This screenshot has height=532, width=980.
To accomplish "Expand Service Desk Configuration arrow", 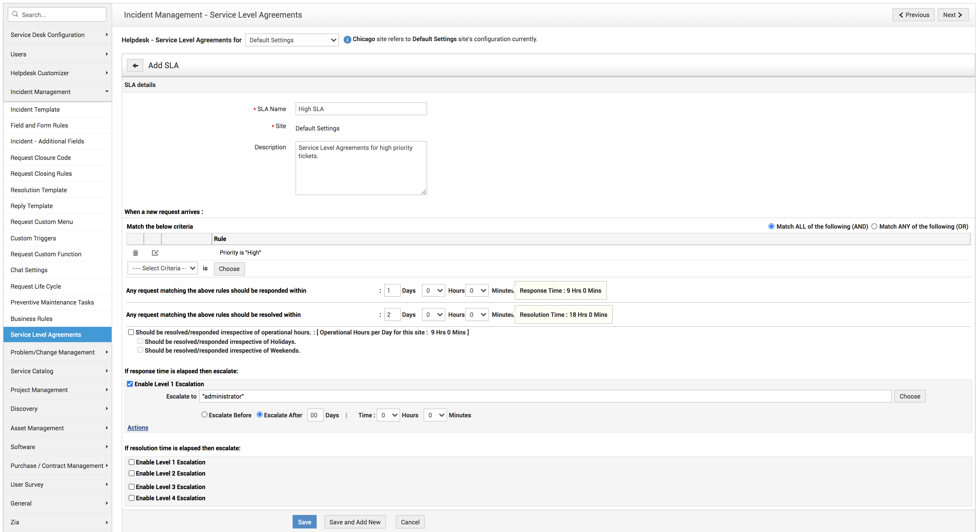I will (107, 35).
